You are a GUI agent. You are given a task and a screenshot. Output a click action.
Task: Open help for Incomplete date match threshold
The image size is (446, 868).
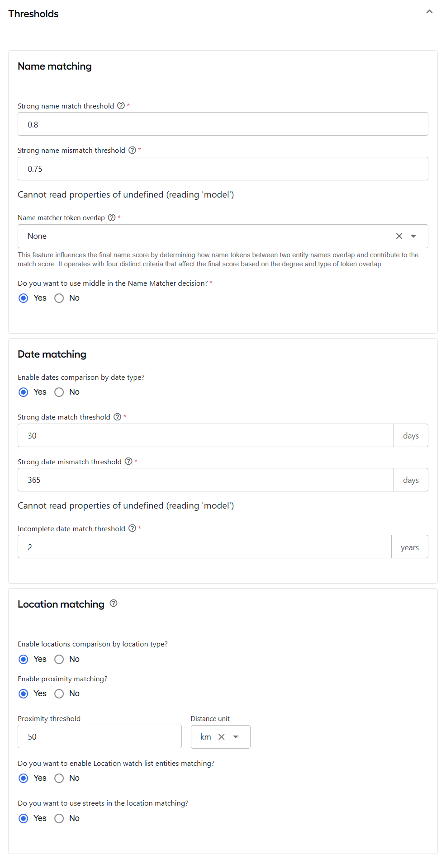(x=132, y=528)
